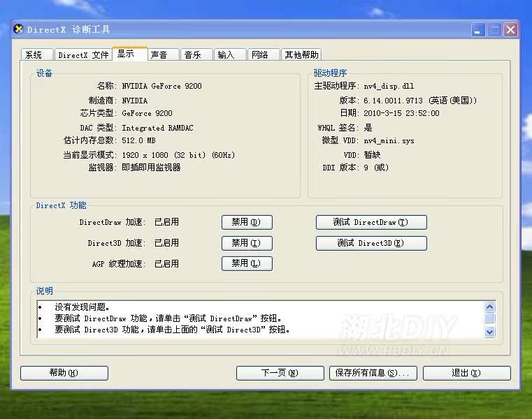The image size is (532, 419).
Task: Click scroll up arrow in 说明 box
Action: (489, 307)
